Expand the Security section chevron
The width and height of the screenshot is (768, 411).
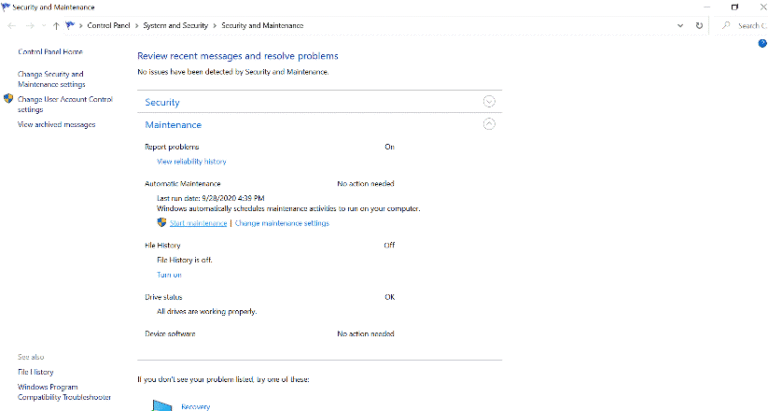click(x=489, y=102)
